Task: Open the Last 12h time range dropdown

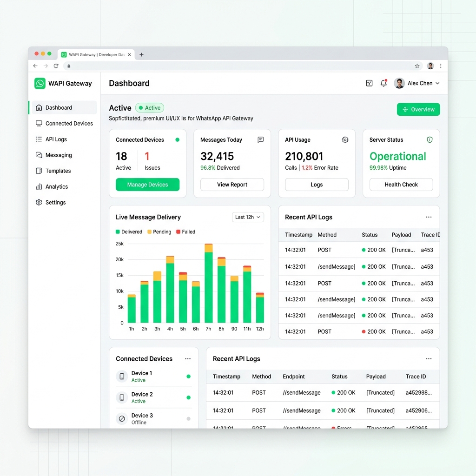Action: (x=248, y=217)
